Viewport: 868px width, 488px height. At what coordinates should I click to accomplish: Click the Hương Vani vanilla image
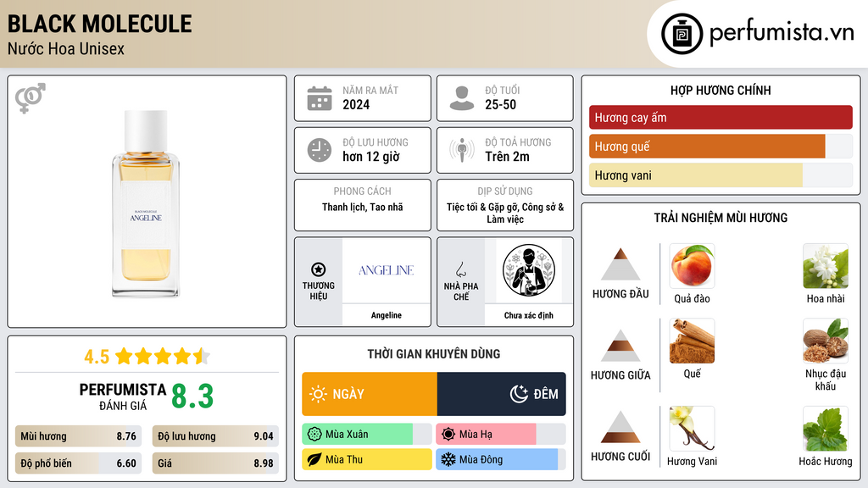click(x=692, y=429)
